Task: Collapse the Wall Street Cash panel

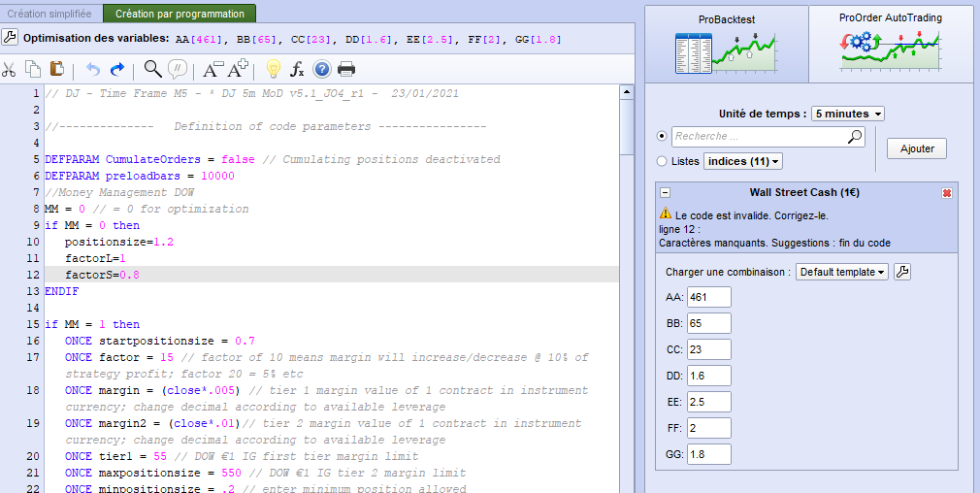Action: tap(665, 193)
